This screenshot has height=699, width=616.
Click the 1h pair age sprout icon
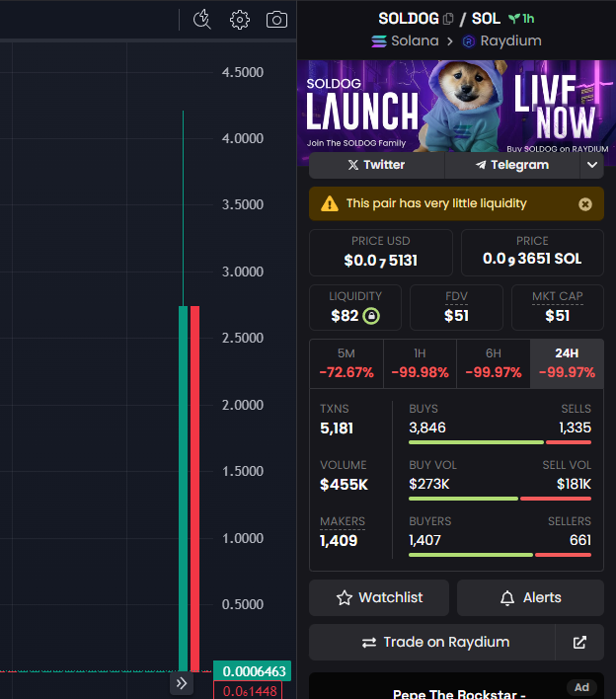[514, 19]
